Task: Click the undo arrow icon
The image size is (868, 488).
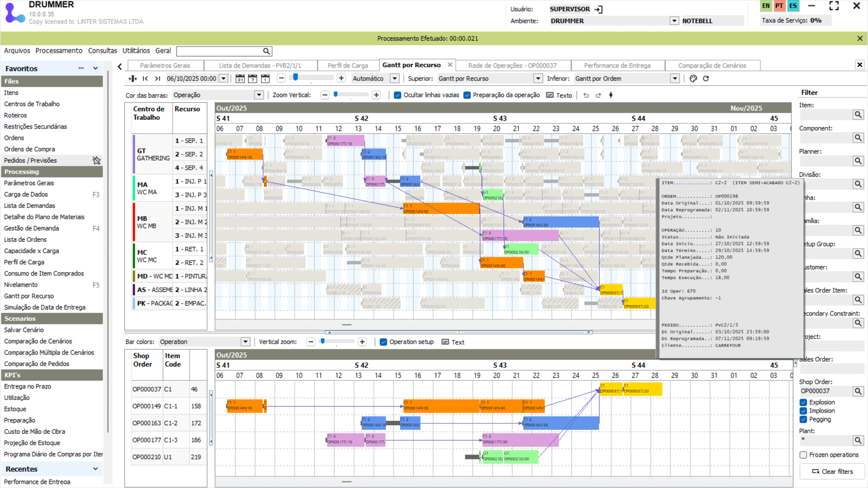Action: point(586,95)
